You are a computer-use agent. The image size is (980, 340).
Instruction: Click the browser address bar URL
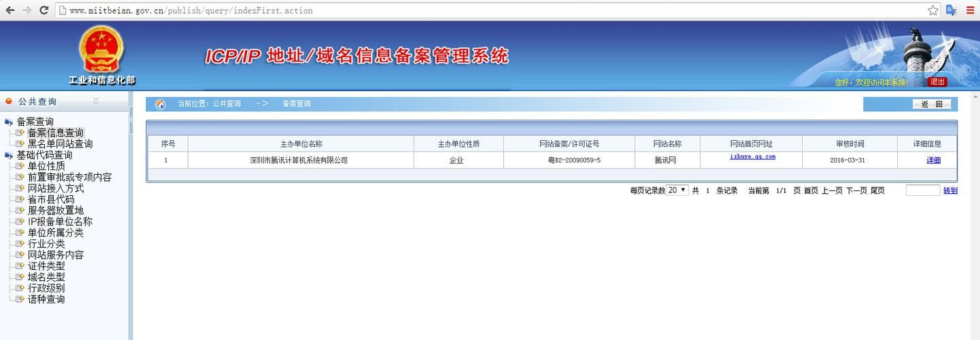click(x=191, y=10)
